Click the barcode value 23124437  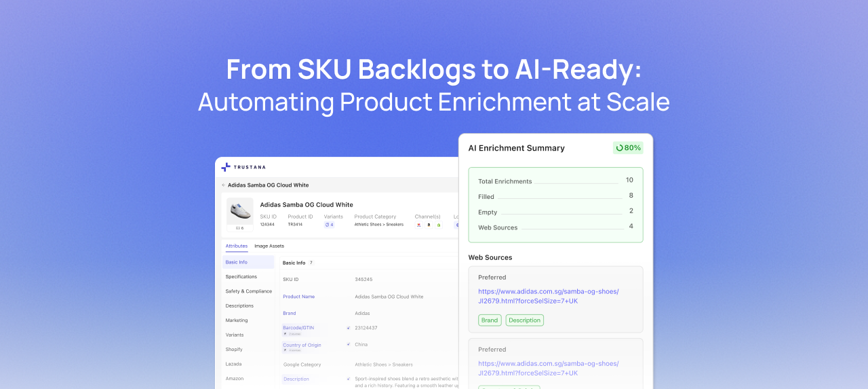tap(366, 328)
